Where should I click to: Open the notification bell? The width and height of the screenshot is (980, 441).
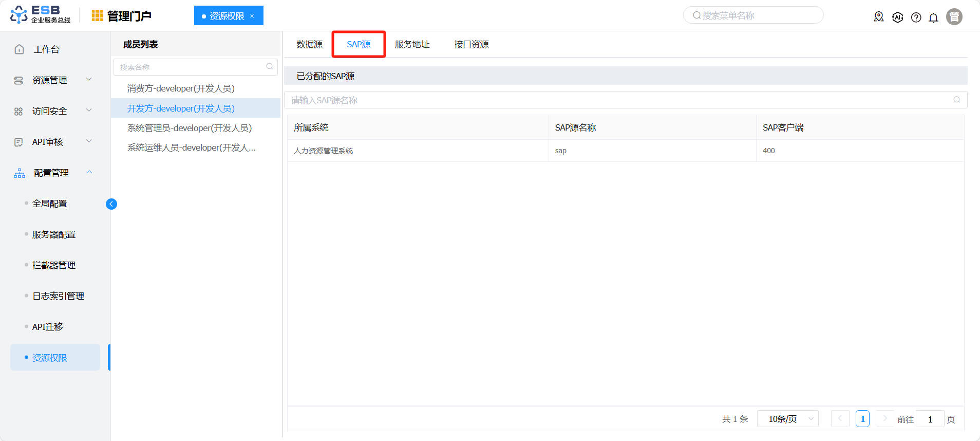933,17
